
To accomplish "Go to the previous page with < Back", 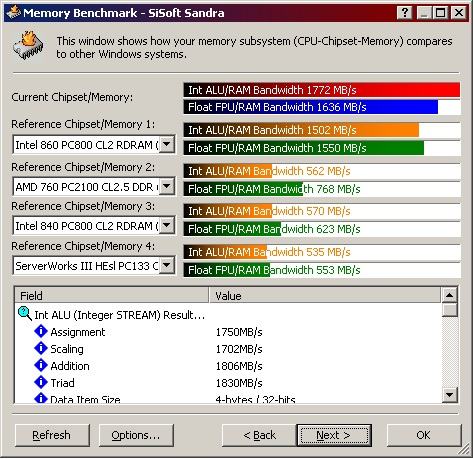I will pos(259,435).
